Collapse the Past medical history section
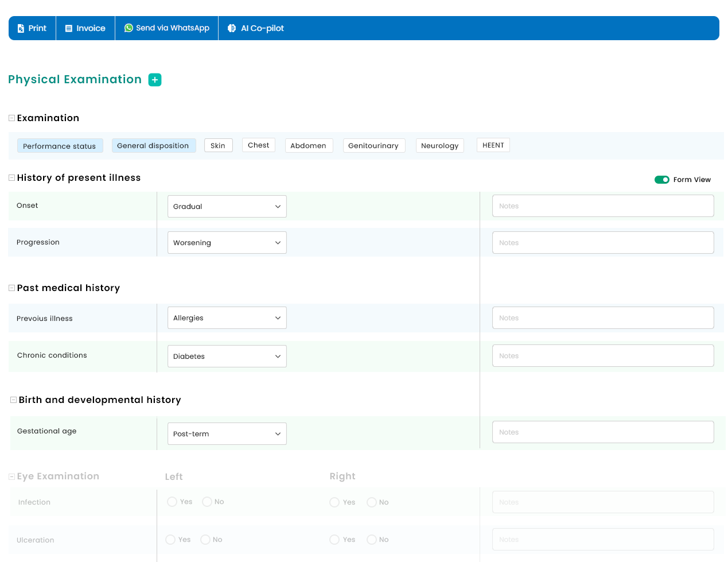Screen dimensions: 728x562 (11, 288)
